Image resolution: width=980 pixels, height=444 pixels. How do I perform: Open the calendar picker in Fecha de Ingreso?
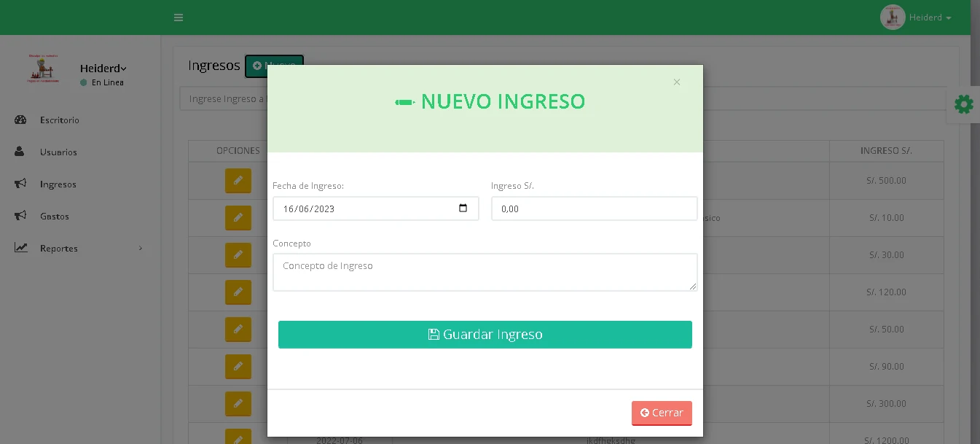tap(463, 208)
